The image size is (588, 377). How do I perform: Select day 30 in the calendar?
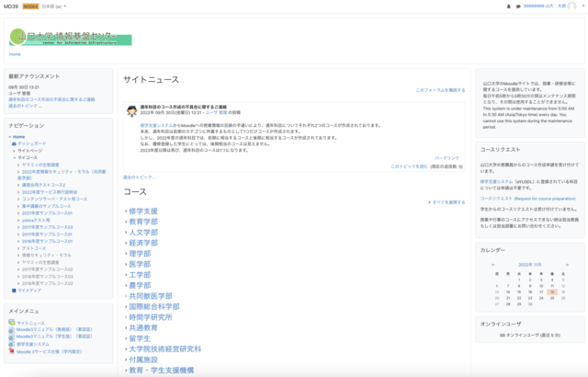(x=530, y=304)
